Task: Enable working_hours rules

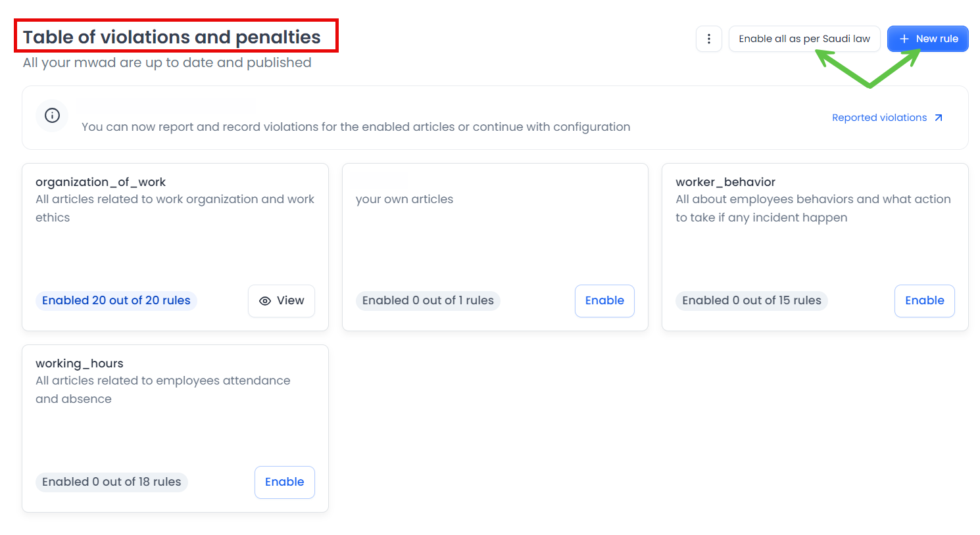Action: 284,482
